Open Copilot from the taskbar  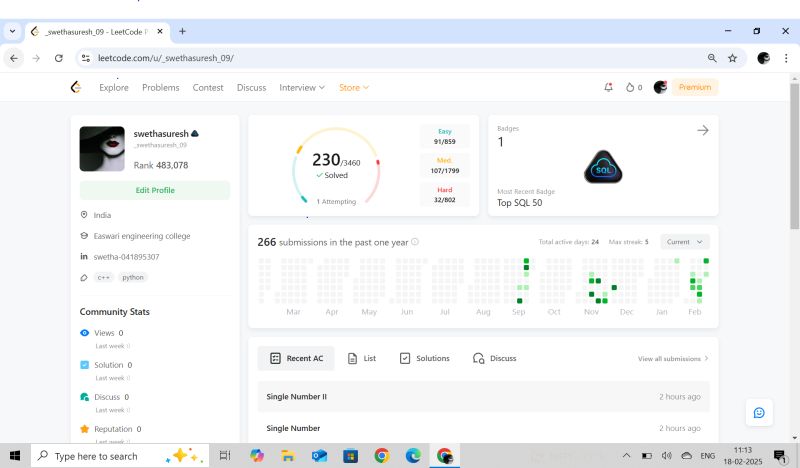click(x=257, y=455)
